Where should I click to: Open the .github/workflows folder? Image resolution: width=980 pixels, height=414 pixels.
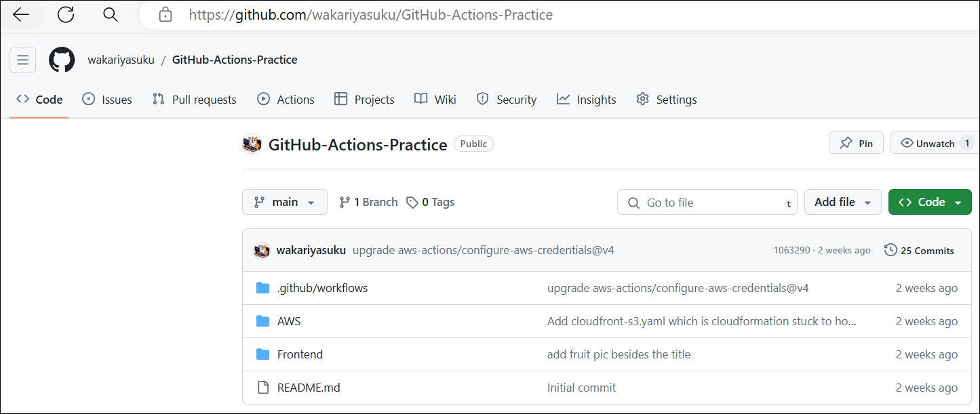322,287
